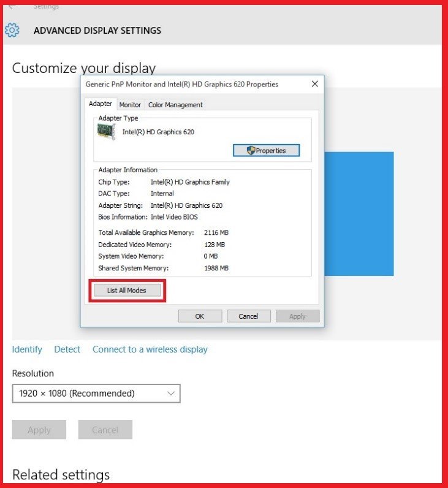Click Chip Type value Intel(R) HD Graphics Family
This screenshot has height=488, width=448.
click(x=190, y=182)
